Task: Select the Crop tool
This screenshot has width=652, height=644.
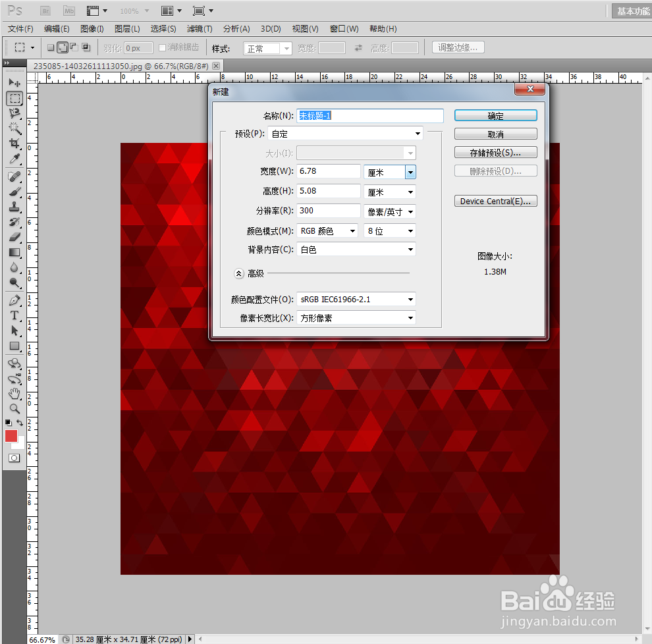Action: click(14, 144)
